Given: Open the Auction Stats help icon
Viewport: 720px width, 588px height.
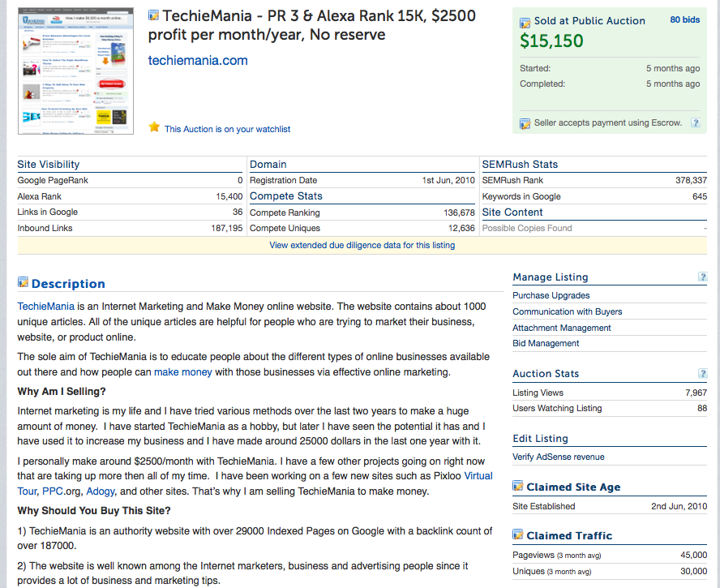Looking at the screenshot, I should [702, 373].
